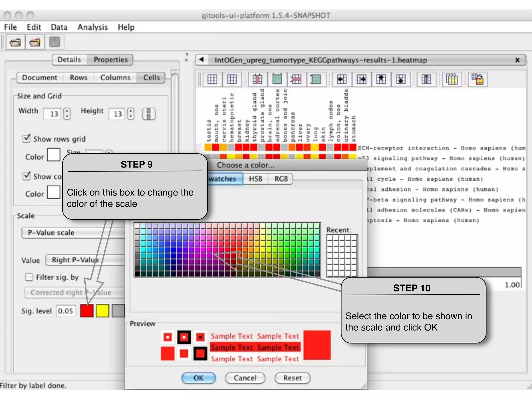This screenshot has height=399, width=532.
Task: Open the File menu
Action: click(x=10, y=27)
